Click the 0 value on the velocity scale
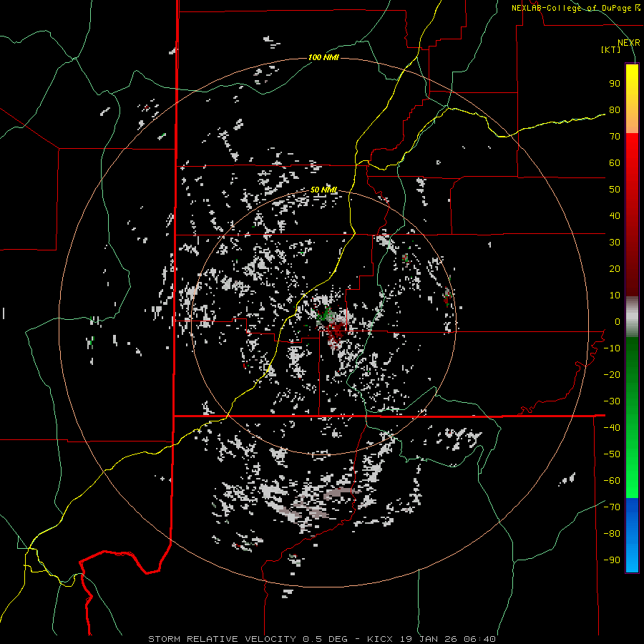This screenshot has height=644, width=644. click(618, 322)
